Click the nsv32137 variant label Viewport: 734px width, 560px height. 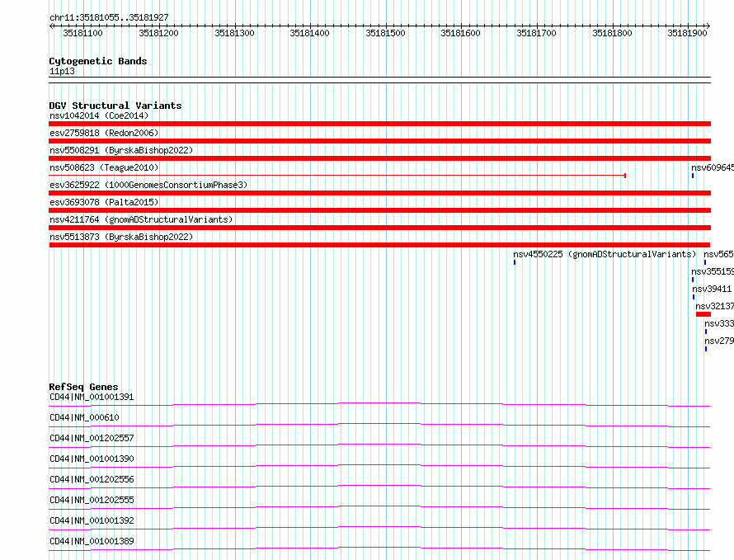click(715, 306)
